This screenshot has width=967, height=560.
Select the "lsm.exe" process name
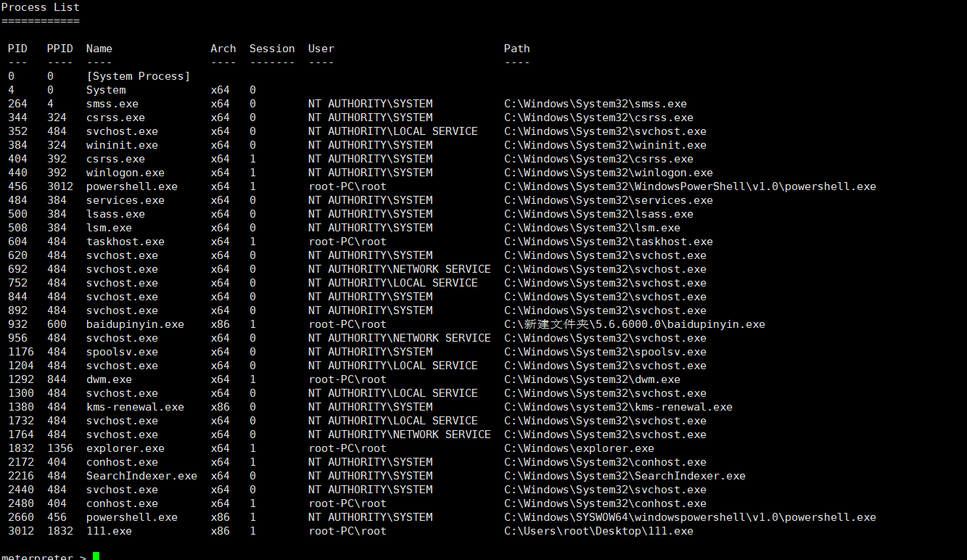(109, 228)
